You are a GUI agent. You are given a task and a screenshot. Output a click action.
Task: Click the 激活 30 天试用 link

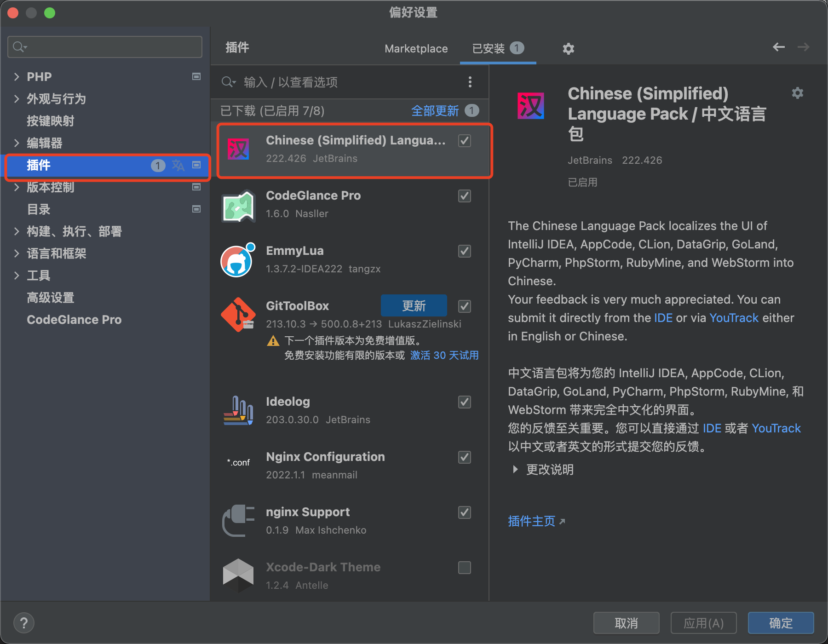[444, 355]
